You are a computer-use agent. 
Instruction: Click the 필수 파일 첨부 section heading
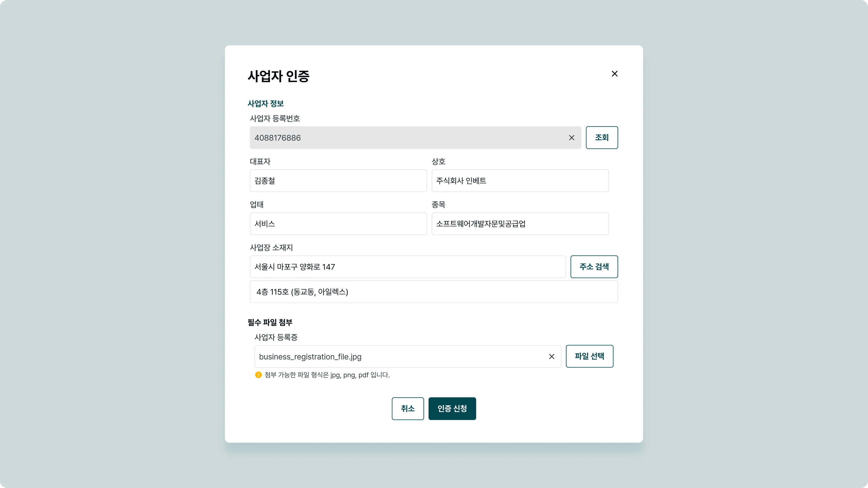click(x=270, y=322)
